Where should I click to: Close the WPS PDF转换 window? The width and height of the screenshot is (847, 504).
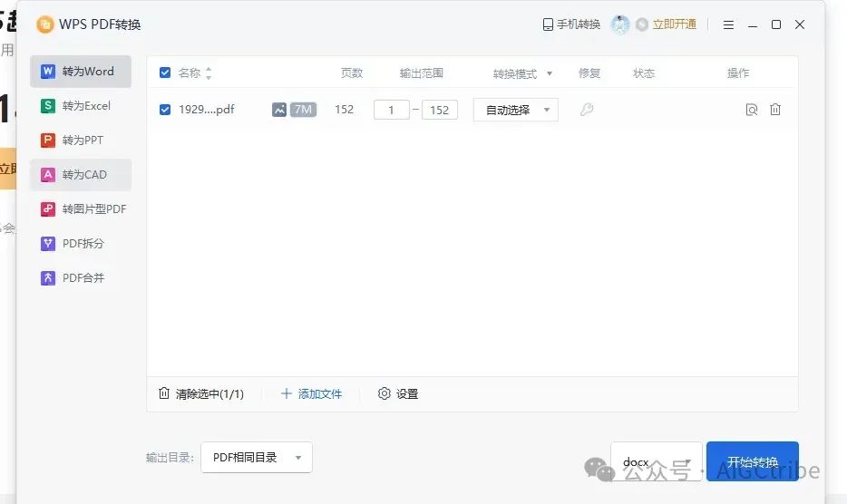click(800, 24)
